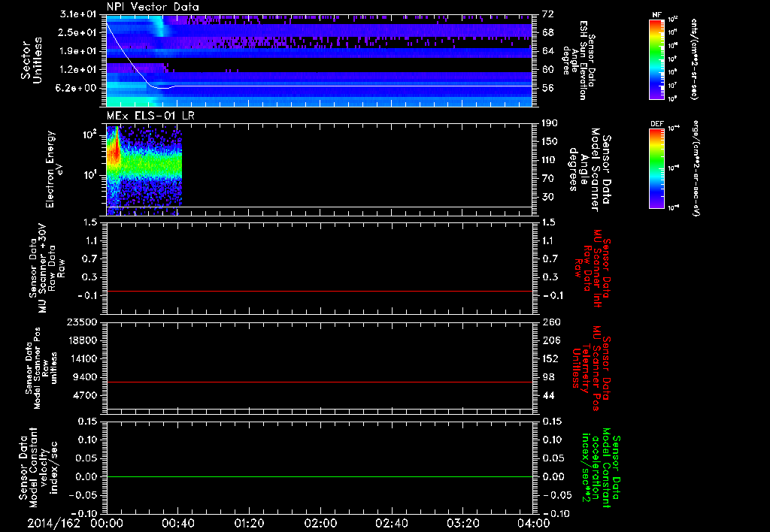Screen dimensions: 770x532
Task: Click the '00:40' time tick label
Action: 177,523
